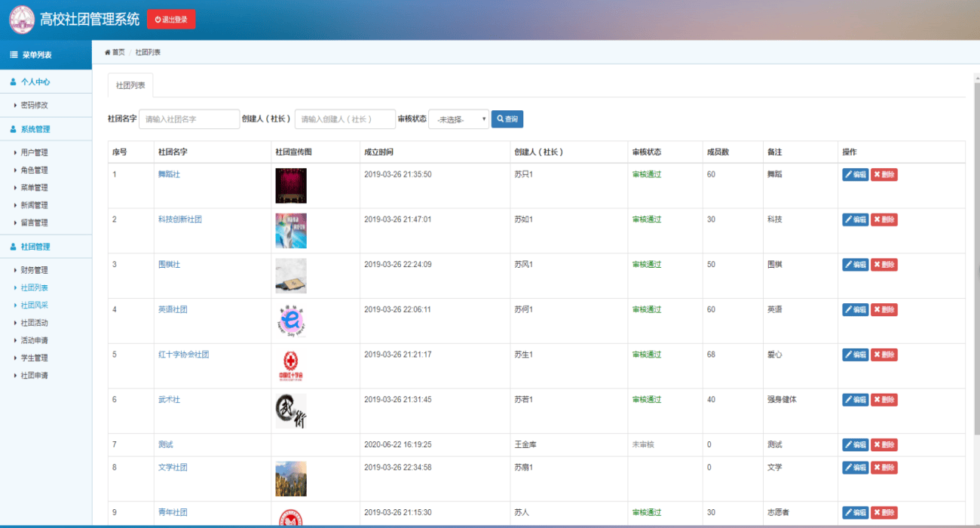The height and width of the screenshot is (528, 980).
Task: Click 审核通过 status for 围棋社
Action: (x=646, y=264)
